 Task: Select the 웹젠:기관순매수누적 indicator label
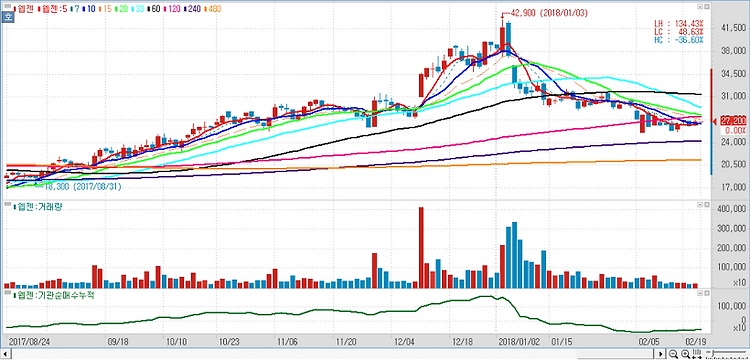coord(55,295)
